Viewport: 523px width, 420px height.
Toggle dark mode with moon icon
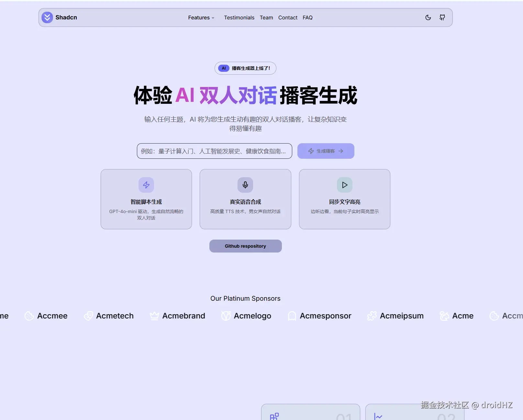coord(428,17)
